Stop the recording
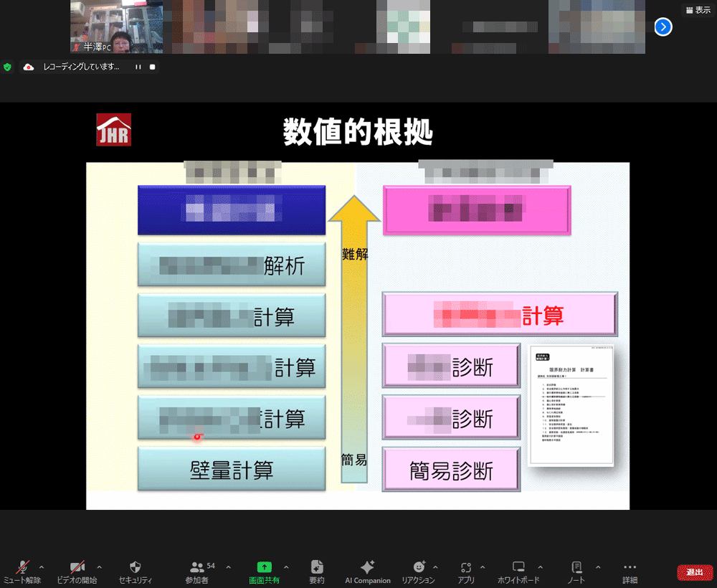717x588 pixels. click(x=152, y=67)
